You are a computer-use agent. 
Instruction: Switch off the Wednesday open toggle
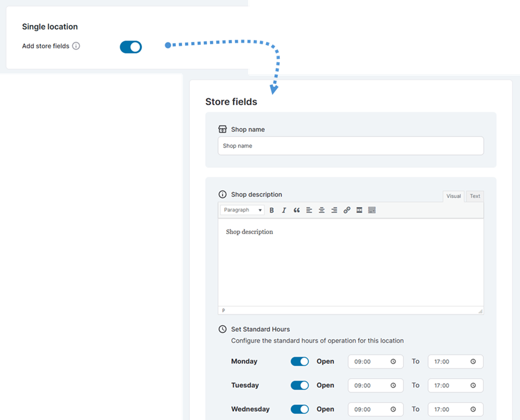(x=300, y=409)
